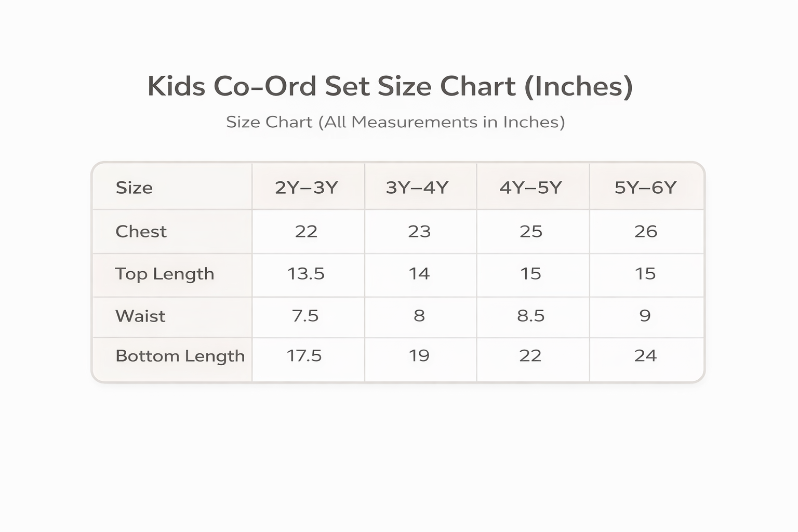Select the 3Y–4Y column header
The image size is (798, 532).
pyautogui.click(x=417, y=188)
